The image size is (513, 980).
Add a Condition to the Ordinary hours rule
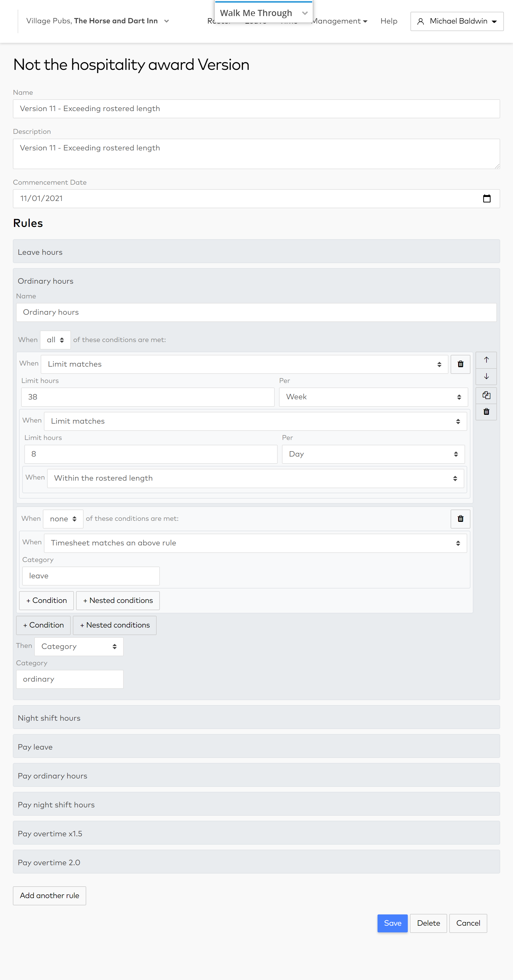(x=43, y=625)
